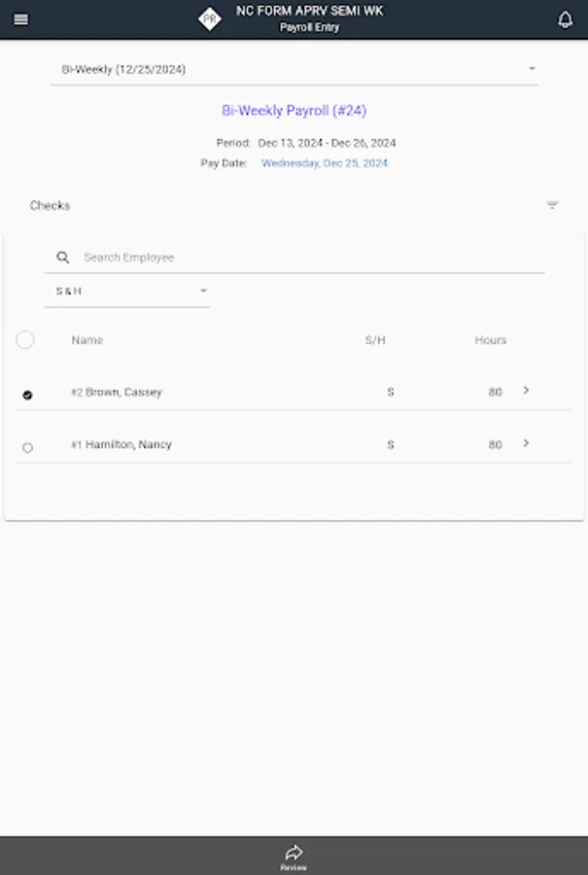The height and width of the screenshot is (875, 588).
Task: Open the Checks filter icon
Action: pos(553,205)
